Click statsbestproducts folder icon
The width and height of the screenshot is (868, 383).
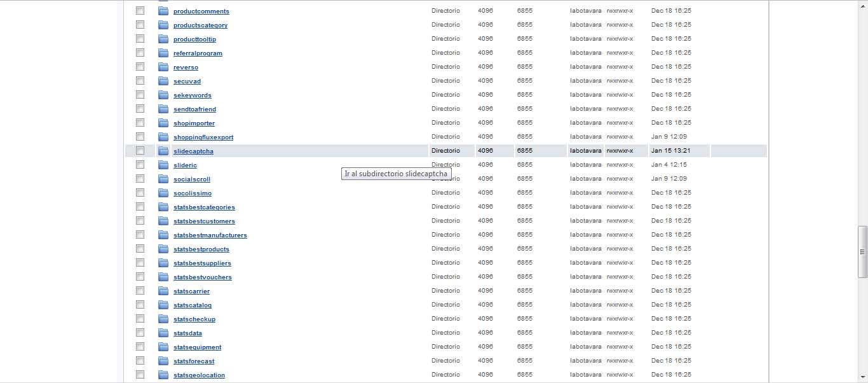(x=163, y=249)
